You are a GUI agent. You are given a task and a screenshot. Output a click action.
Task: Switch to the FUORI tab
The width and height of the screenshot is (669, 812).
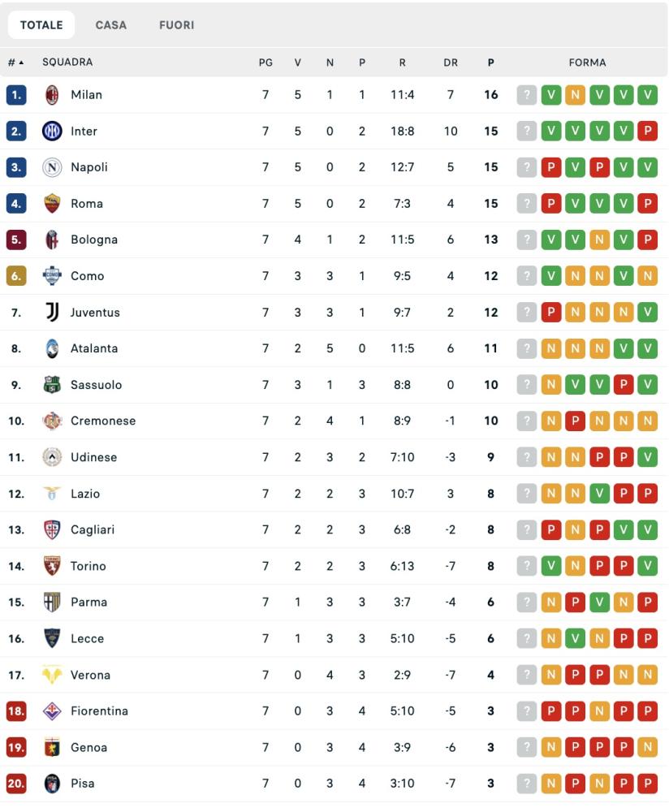point(176,25)
